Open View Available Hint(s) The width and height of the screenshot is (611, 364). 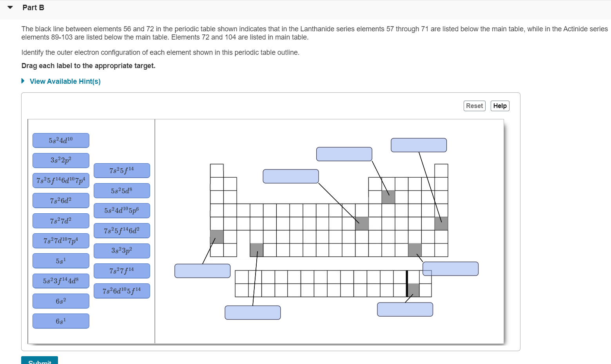[65, 81]
